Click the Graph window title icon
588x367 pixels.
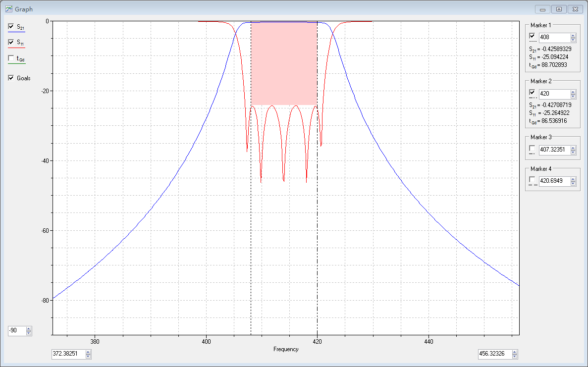point(8,9)
